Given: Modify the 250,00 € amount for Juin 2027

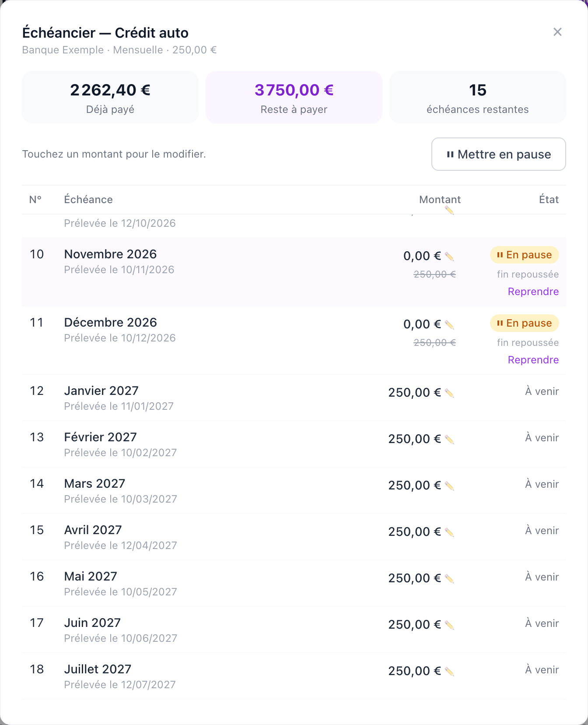Looking at the screenshot, I should click(x=415, y=625).
